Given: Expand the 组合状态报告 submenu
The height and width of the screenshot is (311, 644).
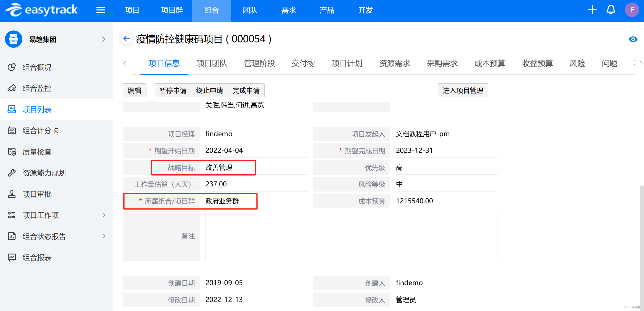Looking at the screenshot, I should [x=104, y=236].
